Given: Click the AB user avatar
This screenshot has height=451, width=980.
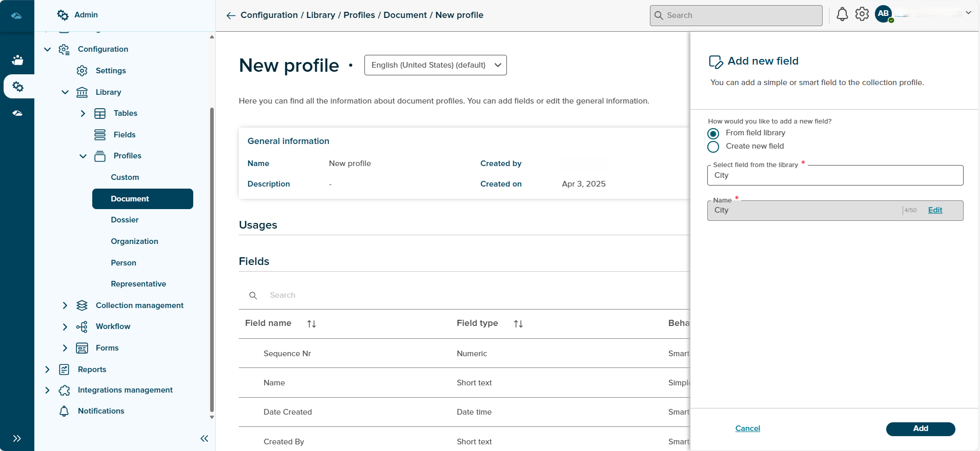Looking at the screenshot, I should coord(883,14).
